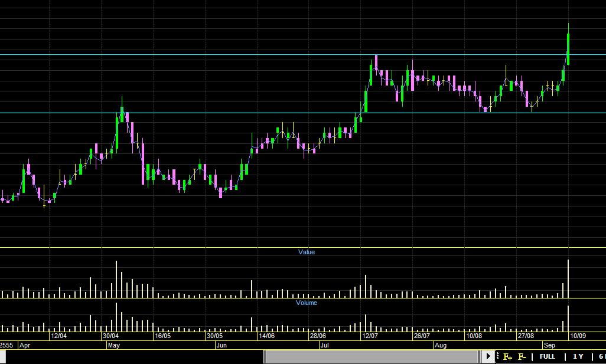This screenshot has width=606, height=364.
Task: Click the Aug month label on timeline
Action: [440, 345]
